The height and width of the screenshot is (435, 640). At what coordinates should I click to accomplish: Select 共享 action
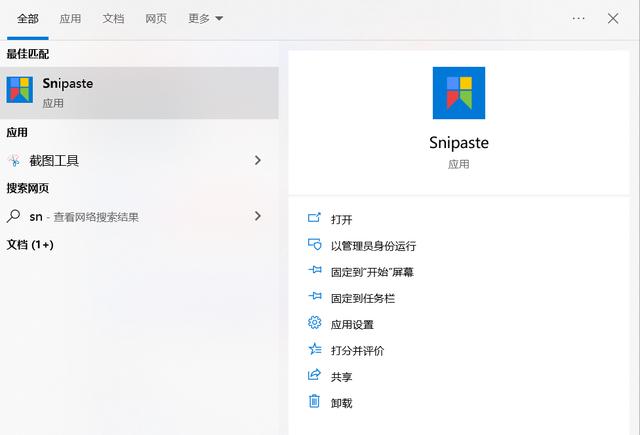point(342,377)
